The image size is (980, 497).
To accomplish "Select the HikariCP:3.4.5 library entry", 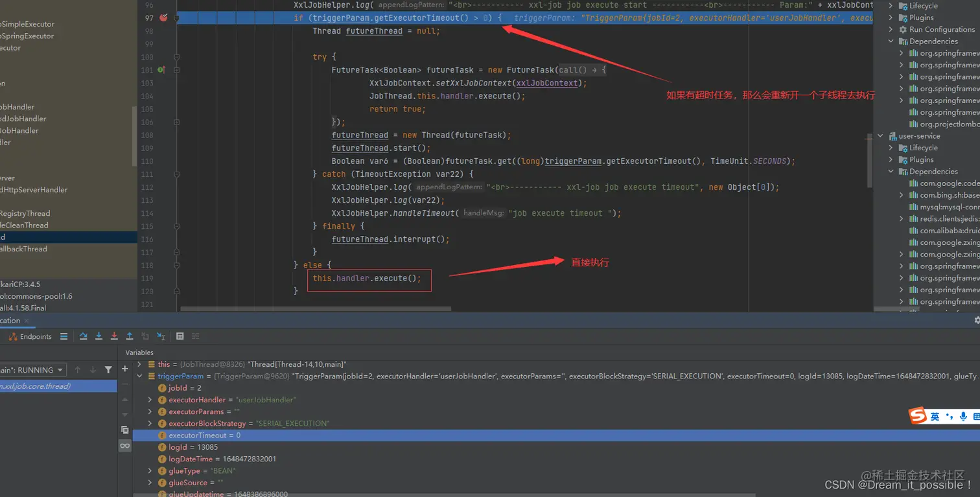I will 20,284.
